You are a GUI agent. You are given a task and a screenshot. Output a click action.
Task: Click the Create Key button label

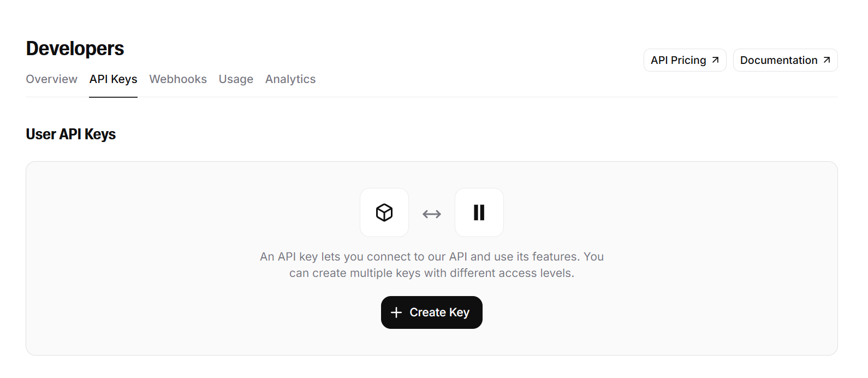(x=439, y=312)
